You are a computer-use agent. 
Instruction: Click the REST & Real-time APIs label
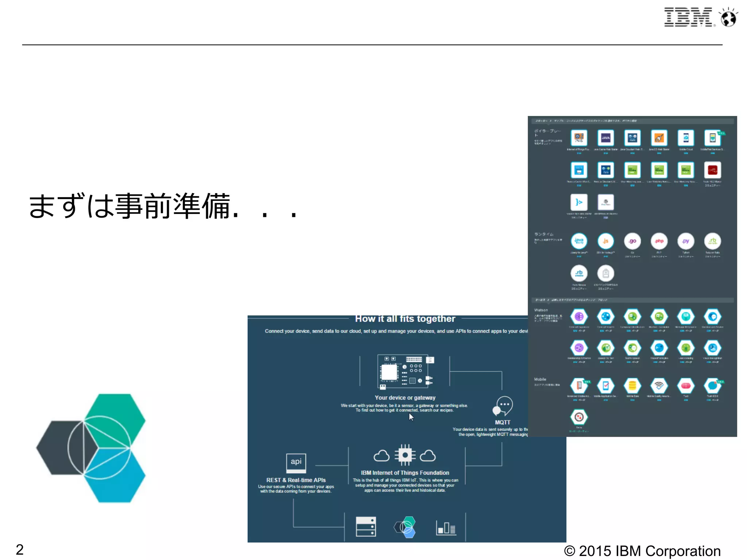(x=296, y=480)
